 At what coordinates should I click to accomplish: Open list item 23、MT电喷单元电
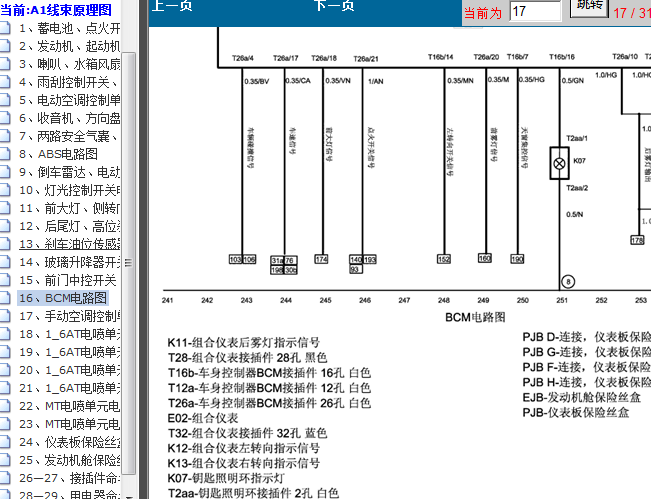(69, 424)
